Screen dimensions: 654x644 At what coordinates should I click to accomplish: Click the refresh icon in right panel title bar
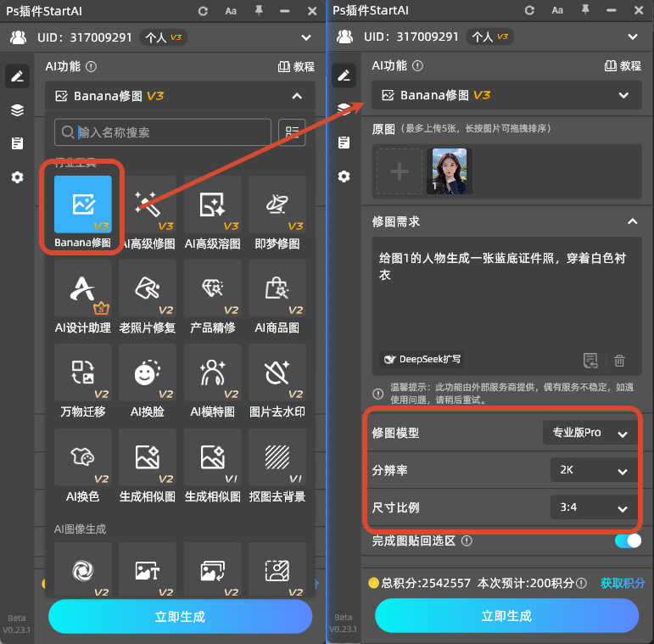pyautogui.click(x=529, y=10)
